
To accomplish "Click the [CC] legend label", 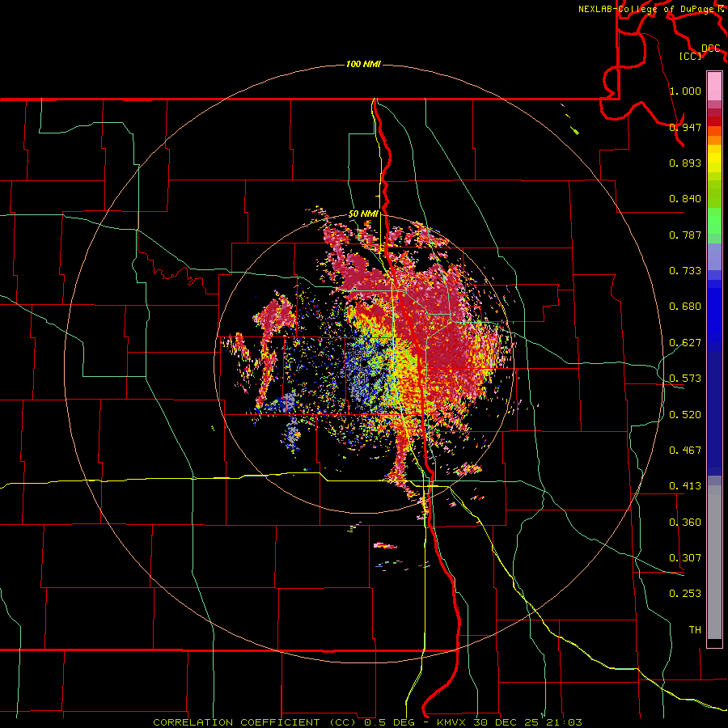I will (x=691, y=56).
